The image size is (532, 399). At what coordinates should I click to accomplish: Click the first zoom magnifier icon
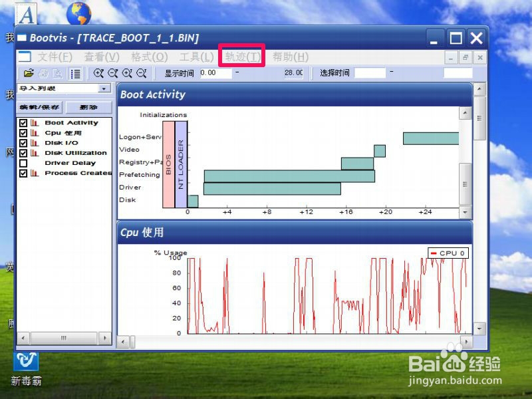pos(98,73)
